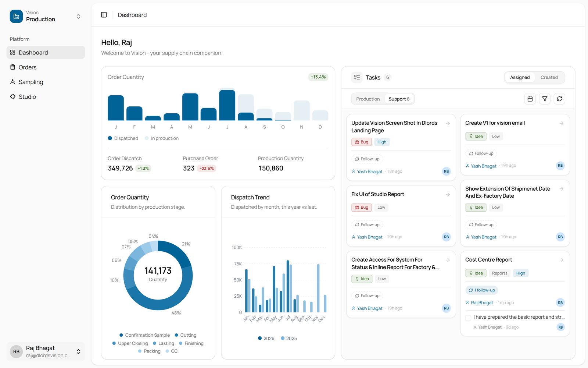
Task: Click High tag on Update Vision Screen task
Action: (x=382, y=142)
